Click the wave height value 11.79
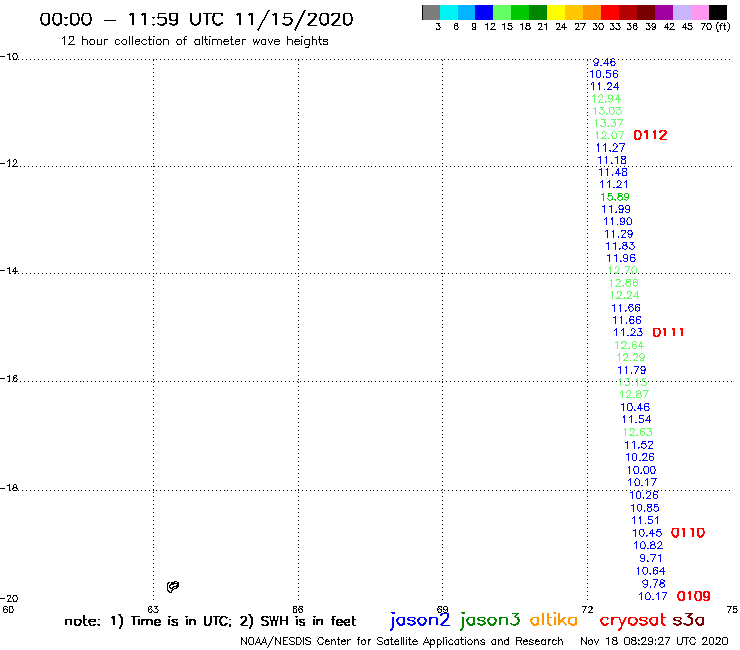740x650 pixels. [632, 370]
